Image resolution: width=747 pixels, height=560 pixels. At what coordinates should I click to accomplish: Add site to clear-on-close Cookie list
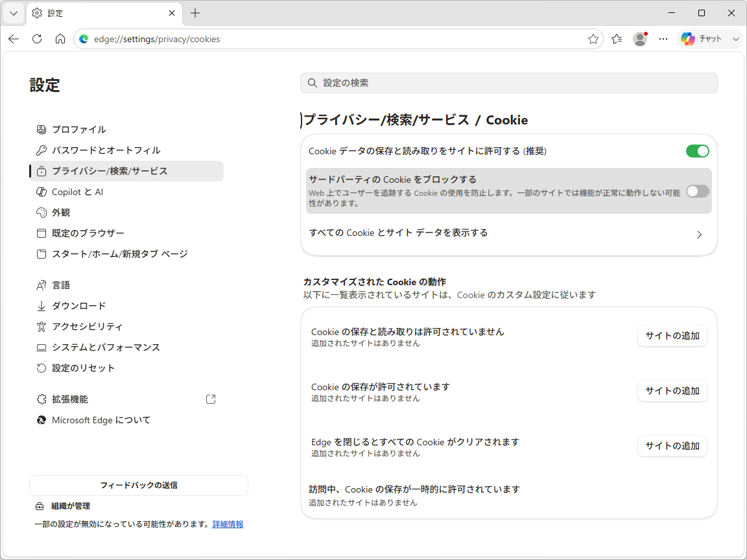pos(672,446)
